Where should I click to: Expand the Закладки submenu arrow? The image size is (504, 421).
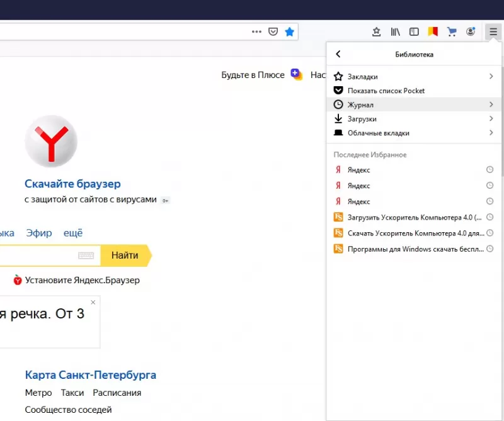point(490,76)
